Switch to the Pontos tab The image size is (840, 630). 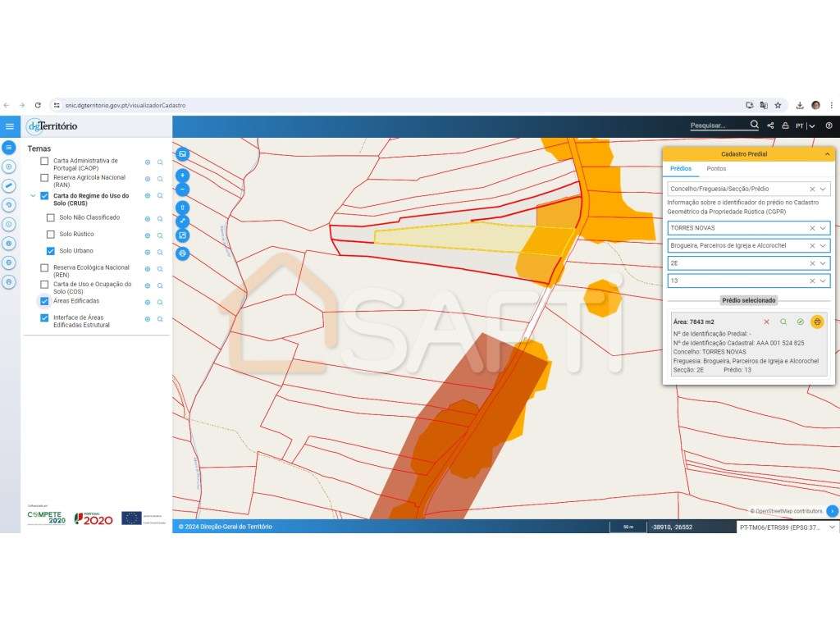(716, 169)
